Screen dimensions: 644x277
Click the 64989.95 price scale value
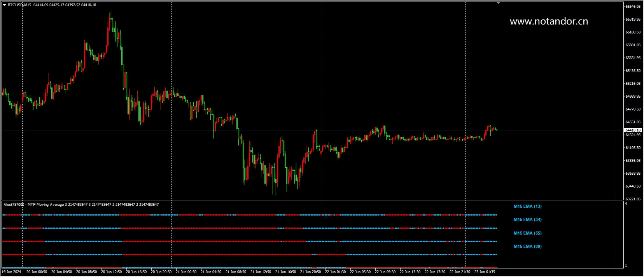point(633,96)
